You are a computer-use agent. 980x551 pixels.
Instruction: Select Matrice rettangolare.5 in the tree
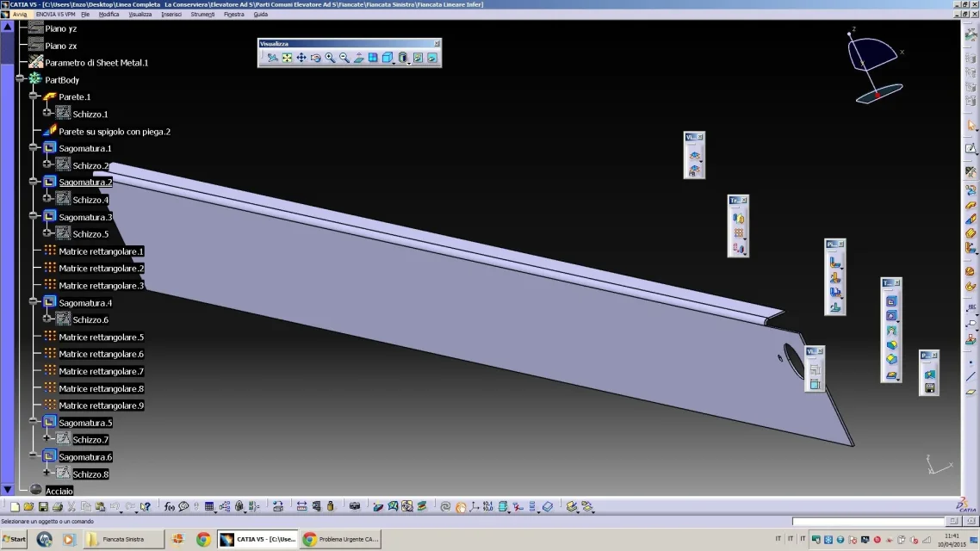pyautogui.click(x=102, y=337)
